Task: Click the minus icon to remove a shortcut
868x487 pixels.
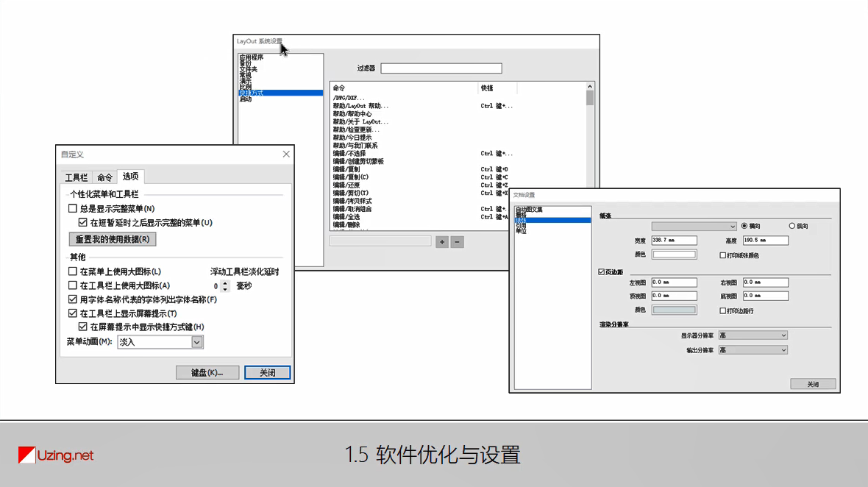Action: [x=457, y=241]
